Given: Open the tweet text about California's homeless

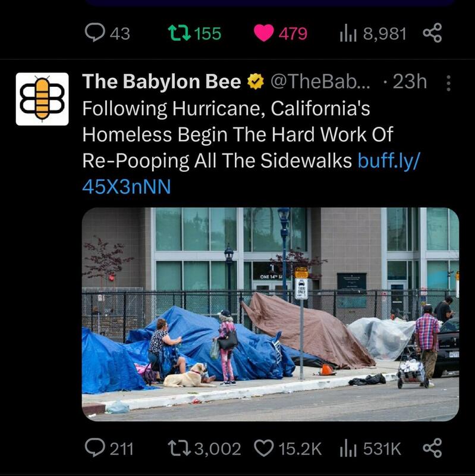Looking at the screenshot, I should pos(238,134).
